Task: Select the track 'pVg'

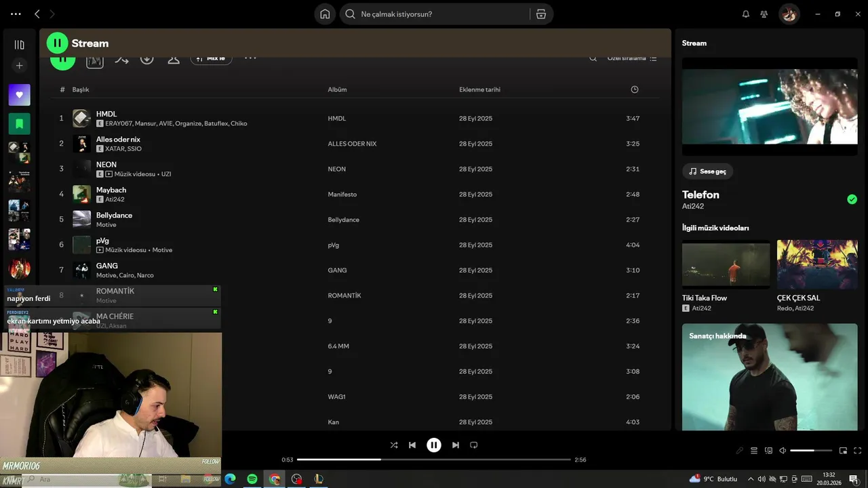Action: [102, 241]
